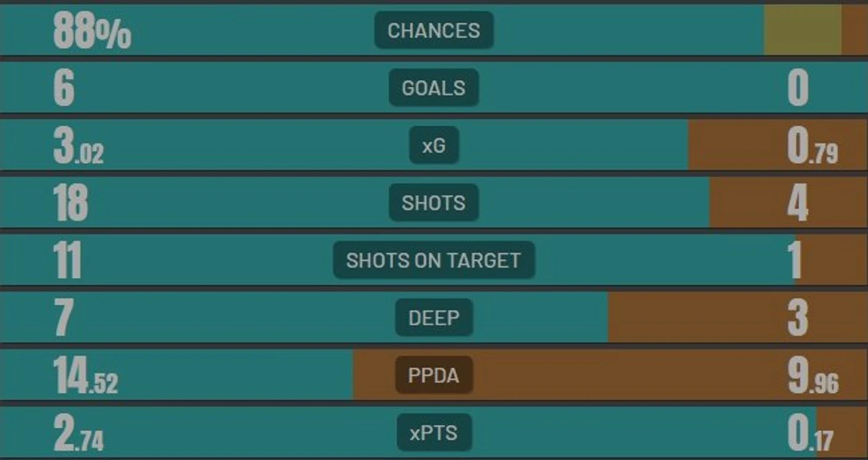Click the away goals value 0

coord(798,88)
